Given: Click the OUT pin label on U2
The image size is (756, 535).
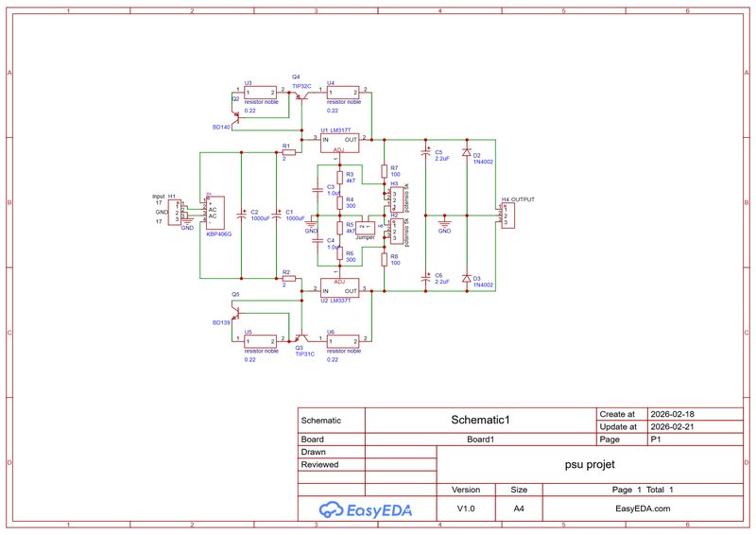Looking at the screenshot, I should [351, 291].
